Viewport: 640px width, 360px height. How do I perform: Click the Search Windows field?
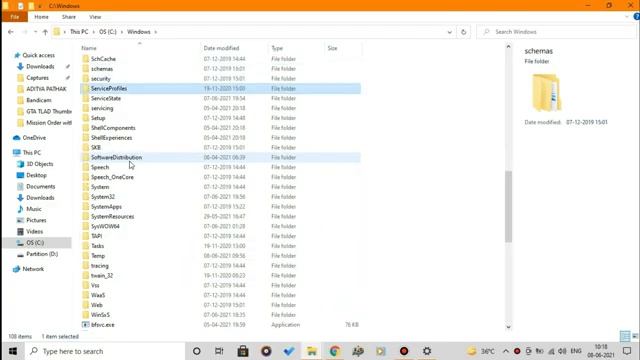555,32
